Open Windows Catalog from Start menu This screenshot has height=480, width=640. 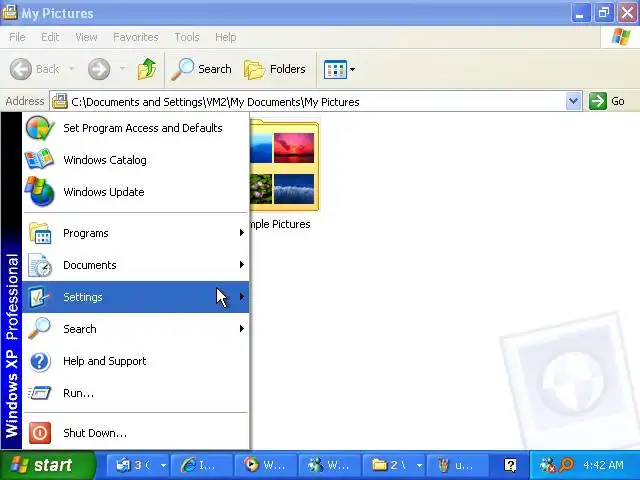136,160
